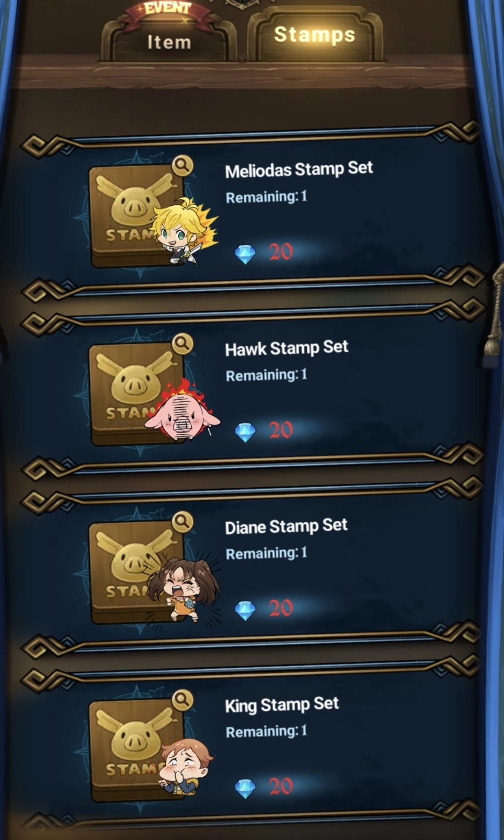This screenshot has height=840, width=504.
Task: Select the King stamp book thumbnail
Action: pos(140,750)
